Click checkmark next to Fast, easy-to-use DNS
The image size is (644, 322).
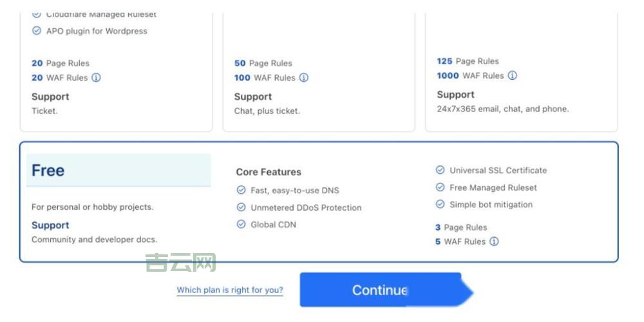(241, 190)
